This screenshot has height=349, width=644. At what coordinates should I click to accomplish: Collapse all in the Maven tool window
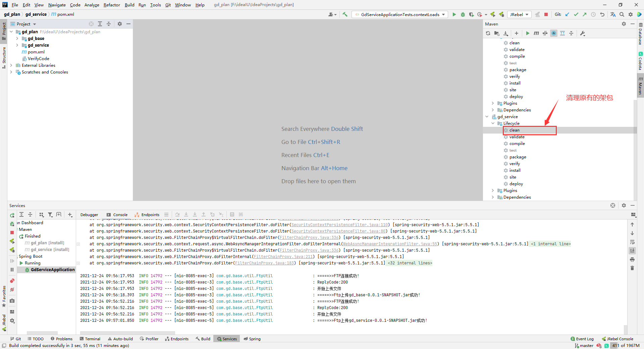pyautogui.click(x=571, y=33)
